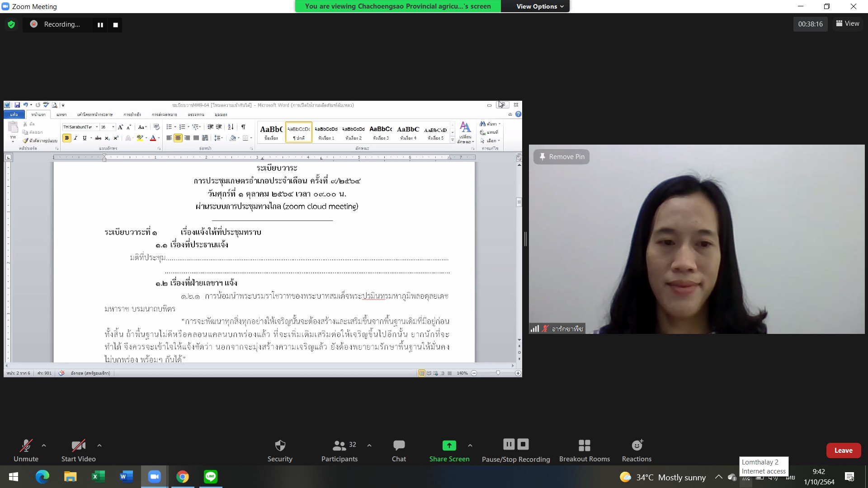Pause the recording in top bar
868x488 pixels.
click(x=100, y=25)
